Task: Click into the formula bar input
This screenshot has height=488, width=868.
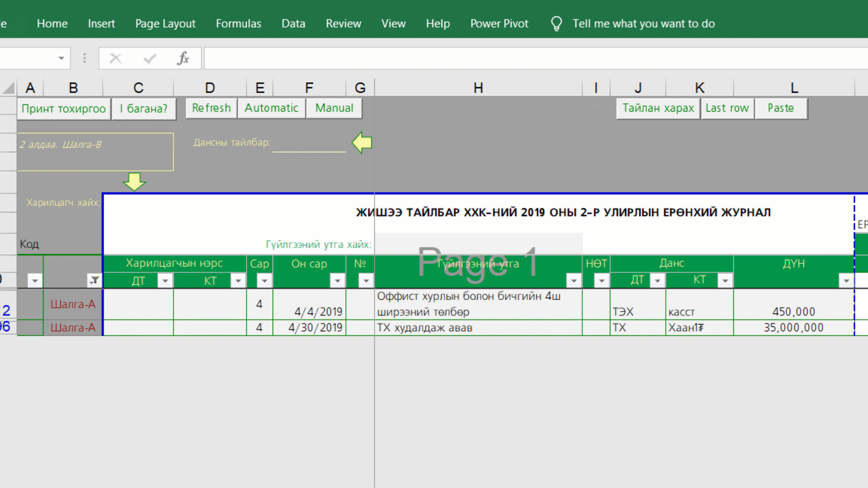Action: pyautogui.click(x=533, y=58)
